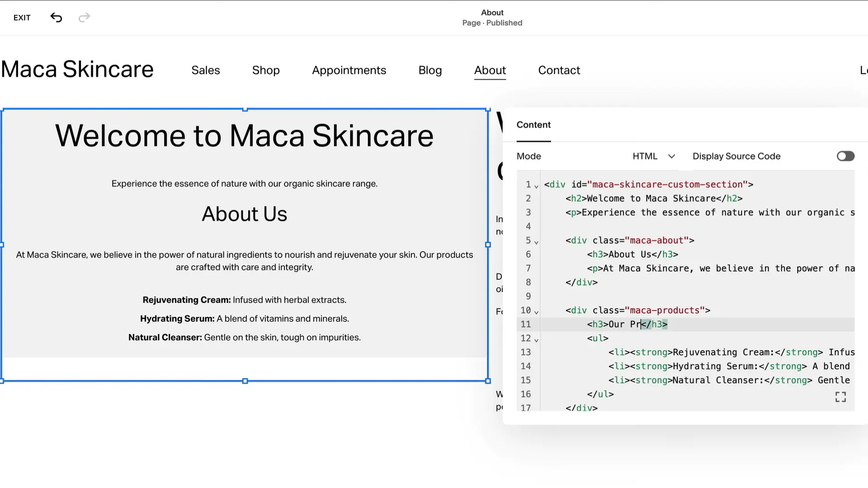Select the Shop navigation item
Viewport: 868px width, 488px height.
pos(266,70)
